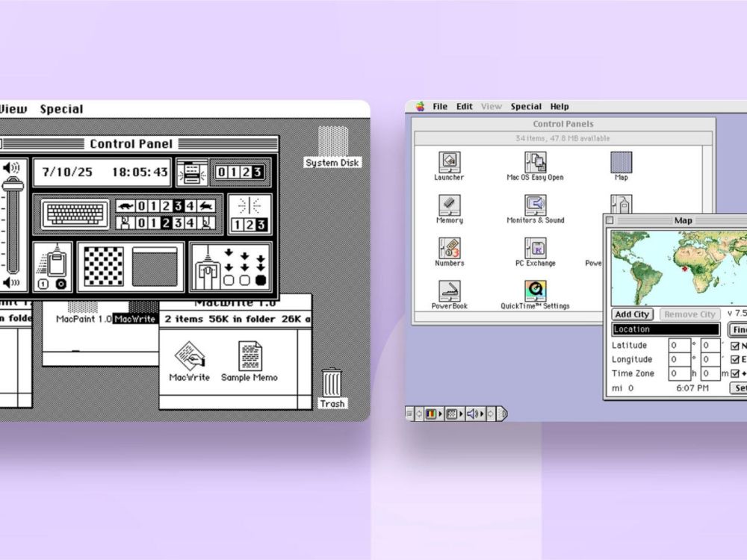Select the slowest double-click speed option
747x560 pixels.
(x=229, y=281)
